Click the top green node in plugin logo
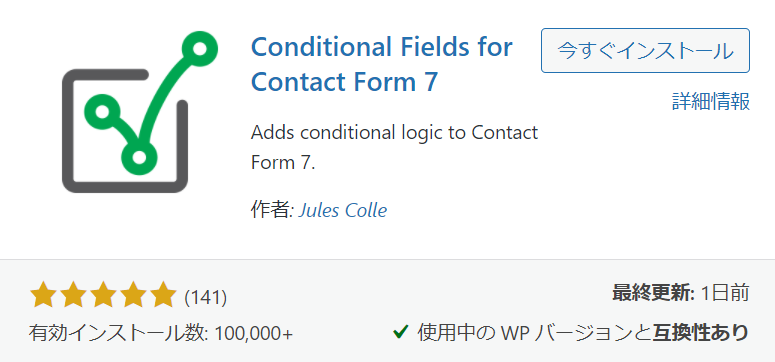This screenshot has width=775, height=362. point(200,48)
